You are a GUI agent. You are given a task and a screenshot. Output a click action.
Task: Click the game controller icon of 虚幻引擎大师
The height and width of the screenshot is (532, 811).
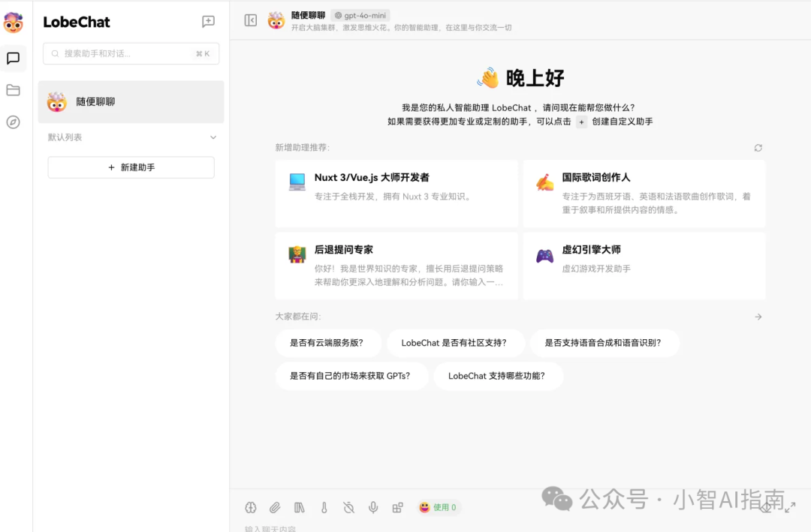point(544,255)
